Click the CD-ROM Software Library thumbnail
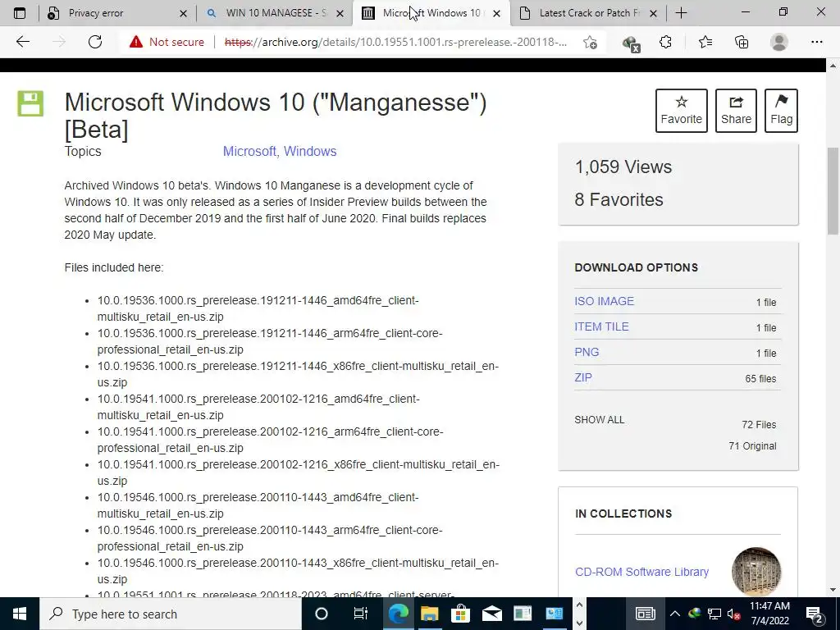Screen dimensions: 840x630 [x=756, y=571]
